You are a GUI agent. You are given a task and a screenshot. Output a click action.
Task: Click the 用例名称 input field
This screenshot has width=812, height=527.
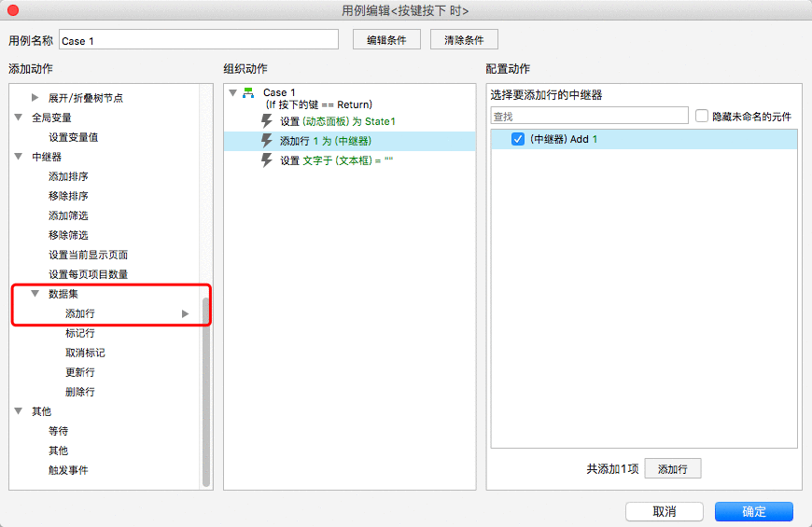[199, 40]
